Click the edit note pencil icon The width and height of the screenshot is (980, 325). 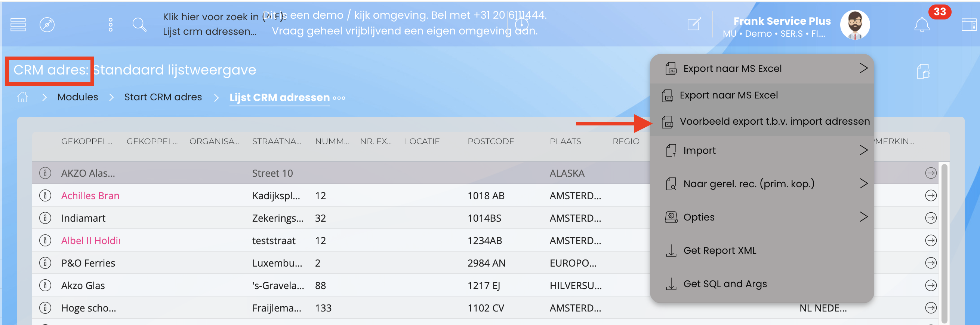(694, 24)
